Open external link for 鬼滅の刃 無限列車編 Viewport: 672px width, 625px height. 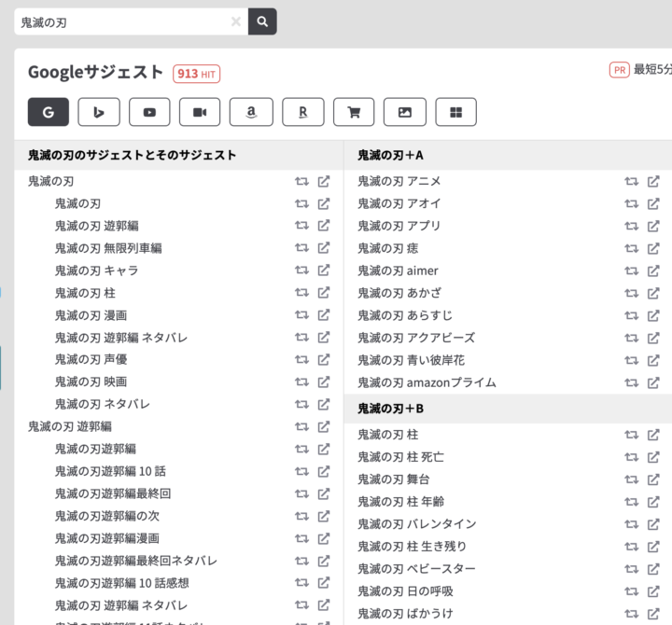pyautogui.click(x=324, y=247)
